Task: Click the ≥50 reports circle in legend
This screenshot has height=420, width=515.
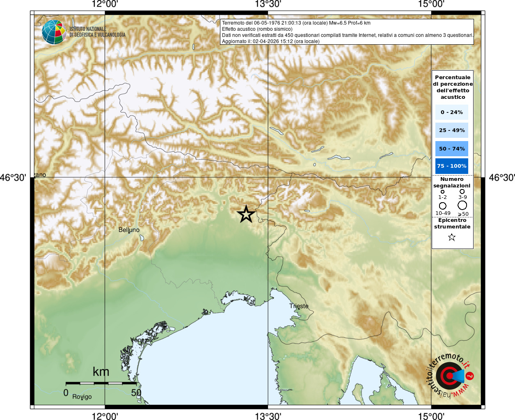Action: (462, 205)
